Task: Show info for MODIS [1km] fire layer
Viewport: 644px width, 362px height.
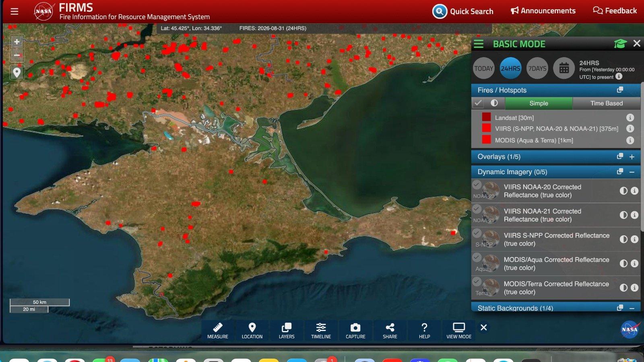Action: tap(630, 140)
